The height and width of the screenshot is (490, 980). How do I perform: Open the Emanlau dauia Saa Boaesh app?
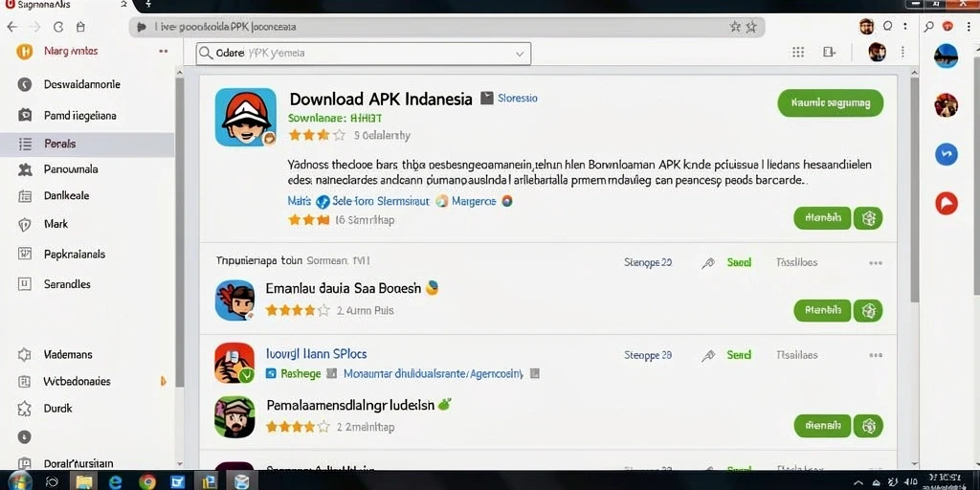pyautogui.click(x=345, y=289)
